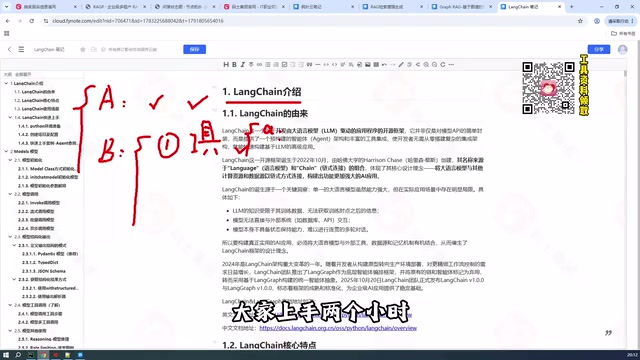Toggle outline with hamburger menu icon
640x360 pixels.
coord(21,49)
